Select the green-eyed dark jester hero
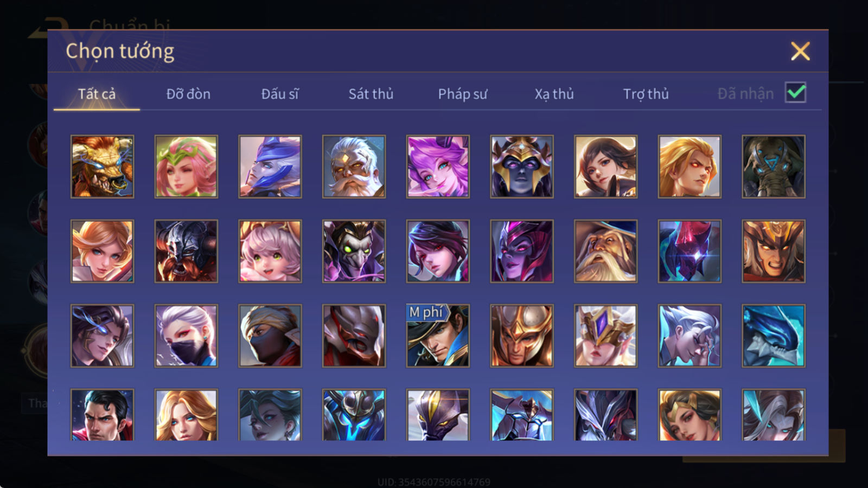This screenshot has width=868, height=488. point(354,251)
